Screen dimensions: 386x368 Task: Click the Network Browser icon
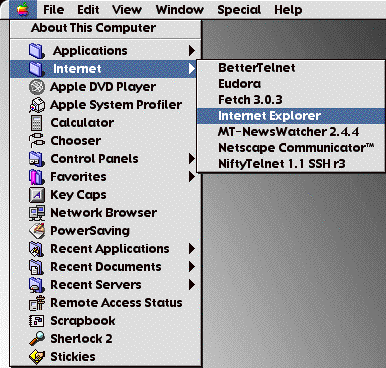coord(37,213)
